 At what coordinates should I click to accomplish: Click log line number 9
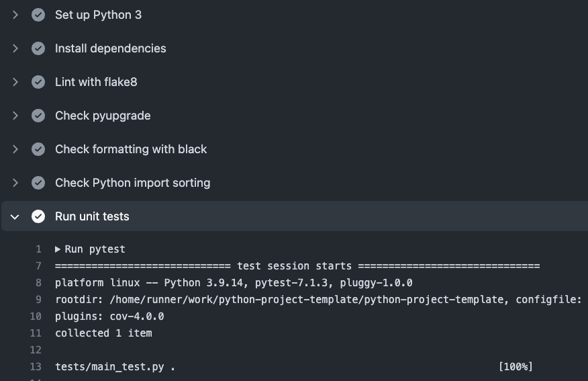click(x=38, y=300)
